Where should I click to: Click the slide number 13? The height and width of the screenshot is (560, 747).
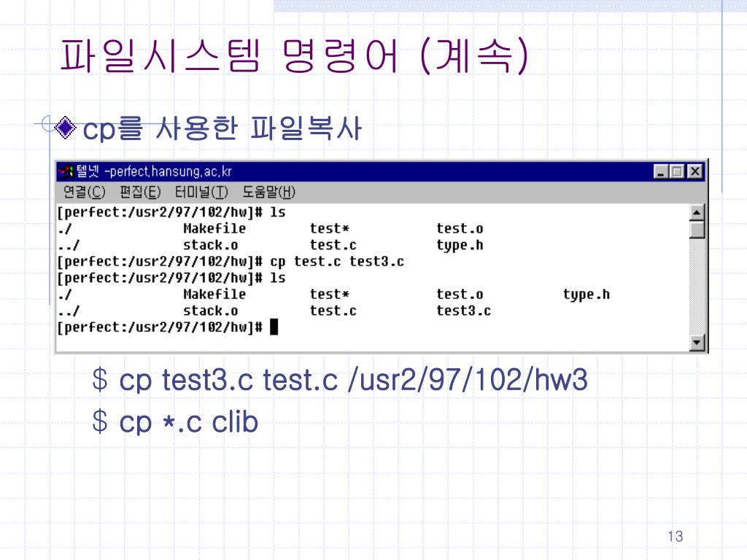(x=675, y=536)
